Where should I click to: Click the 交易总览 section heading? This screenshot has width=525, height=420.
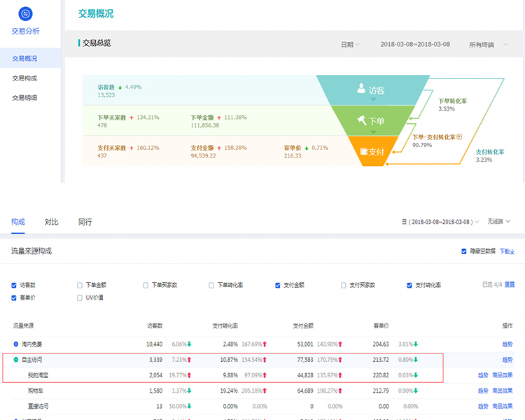point(97,43)
